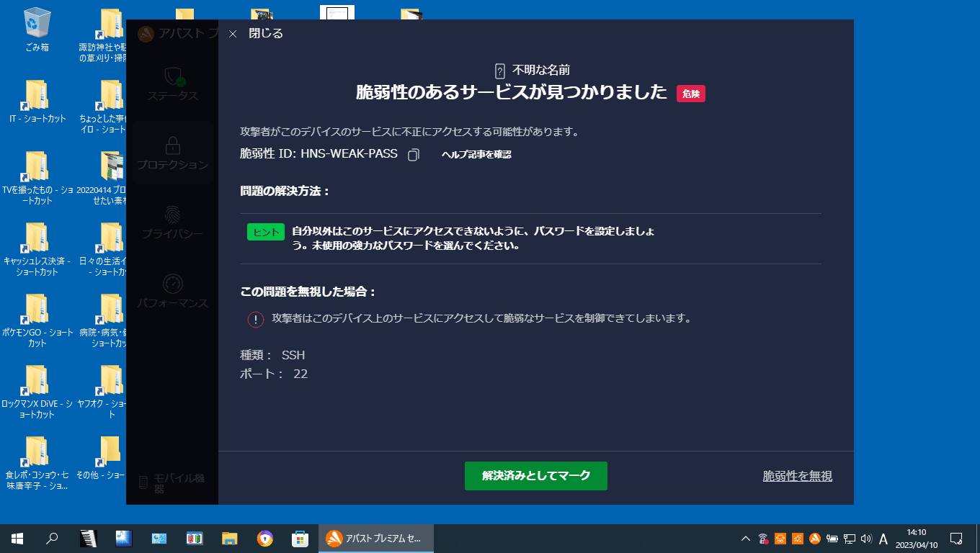The height and width of the screenshot is (553, 980).
Task: Open the purple shield app on taskbar
Action: click(265, 538)
